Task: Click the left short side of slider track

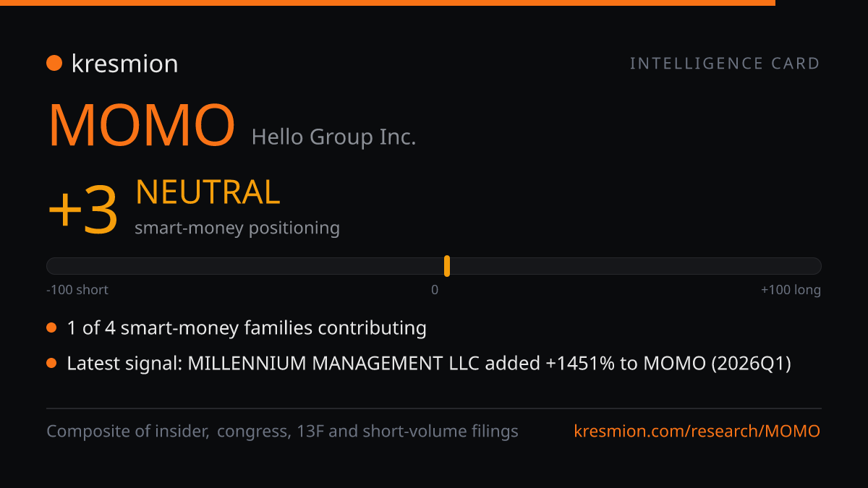Action: tap(244, 266)
